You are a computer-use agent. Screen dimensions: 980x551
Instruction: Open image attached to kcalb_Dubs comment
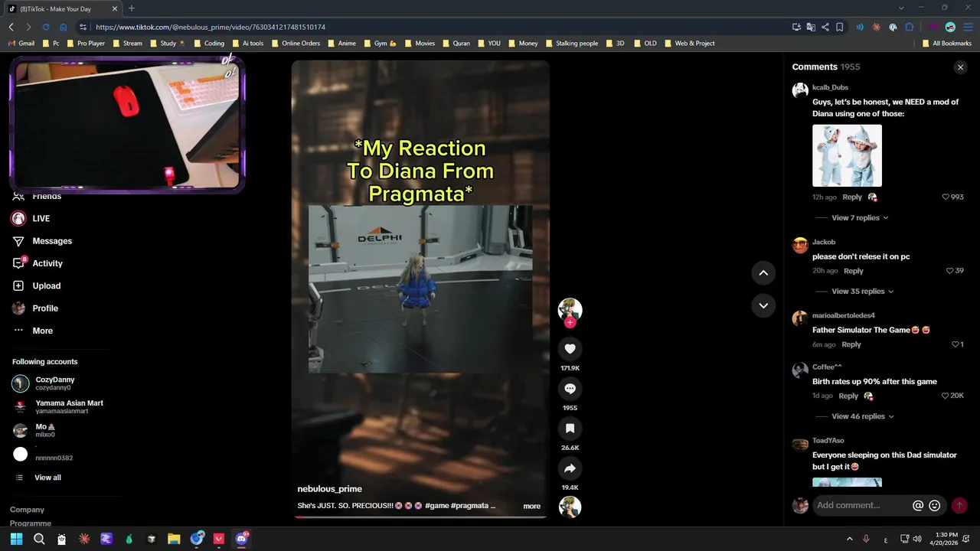point(847,155)
